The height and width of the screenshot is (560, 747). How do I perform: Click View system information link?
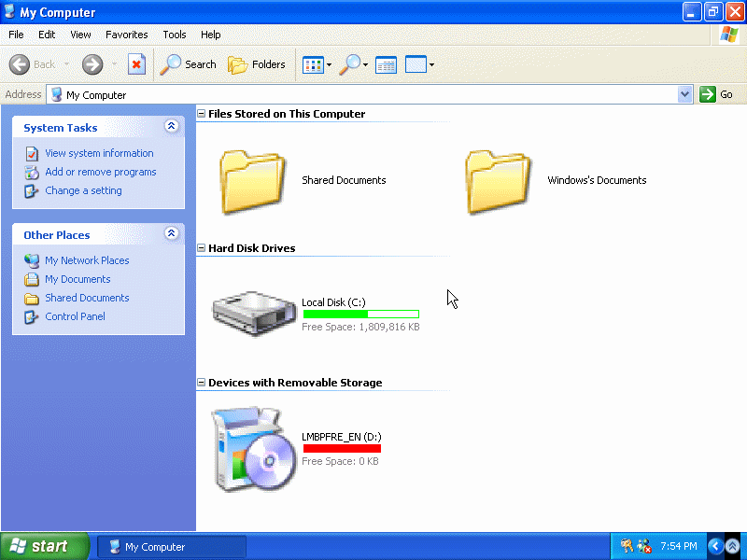click(99, 153)
